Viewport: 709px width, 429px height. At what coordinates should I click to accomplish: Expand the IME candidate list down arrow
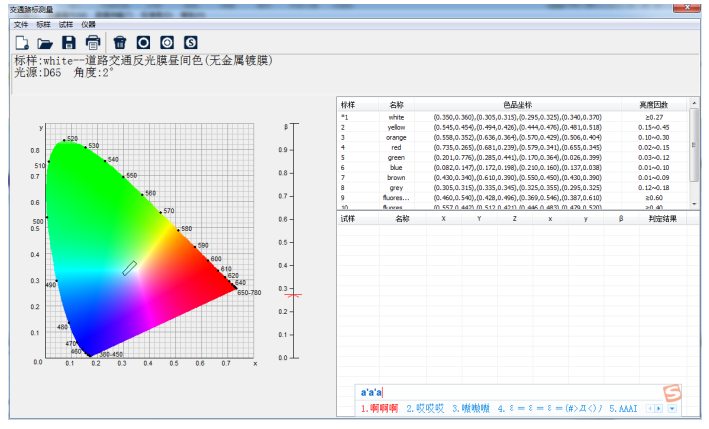tap(672, 409)
